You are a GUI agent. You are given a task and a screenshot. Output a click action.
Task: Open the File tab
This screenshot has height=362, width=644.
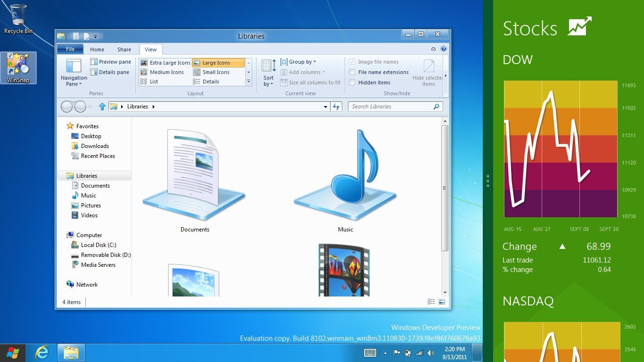coord(70,49)
